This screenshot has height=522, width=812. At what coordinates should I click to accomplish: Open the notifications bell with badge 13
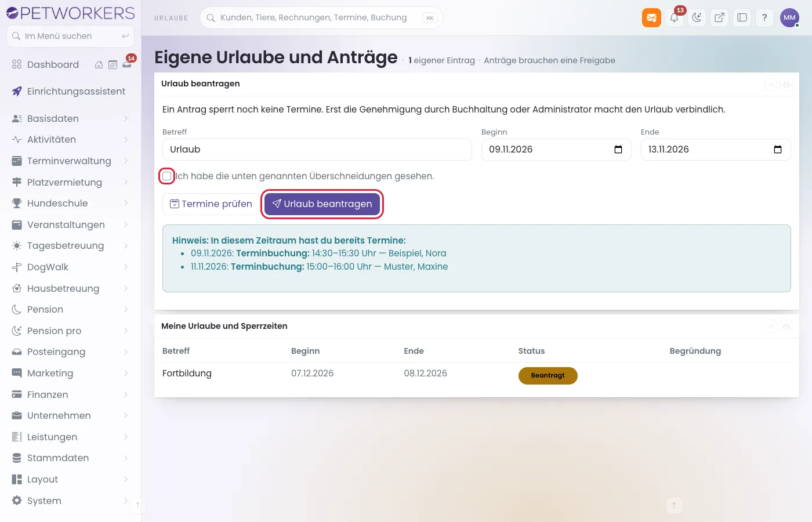[674, 17]
